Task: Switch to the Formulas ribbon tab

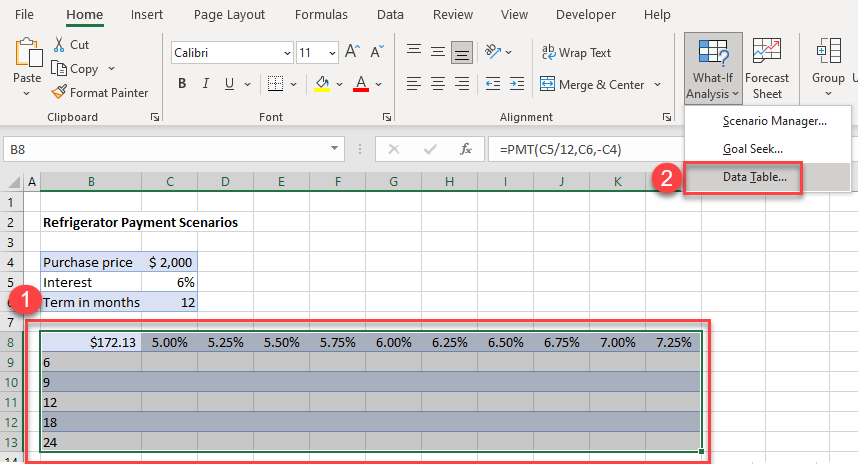Action: coord(321,15)
